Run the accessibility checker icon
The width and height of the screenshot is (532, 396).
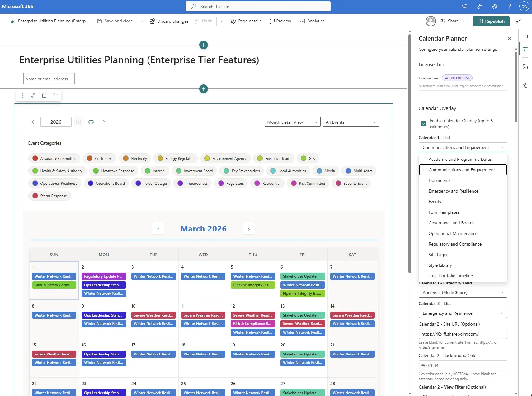[526, 86]
